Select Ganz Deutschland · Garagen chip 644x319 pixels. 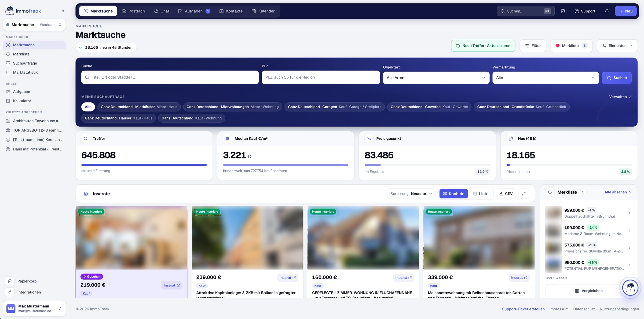pos(335,107)
